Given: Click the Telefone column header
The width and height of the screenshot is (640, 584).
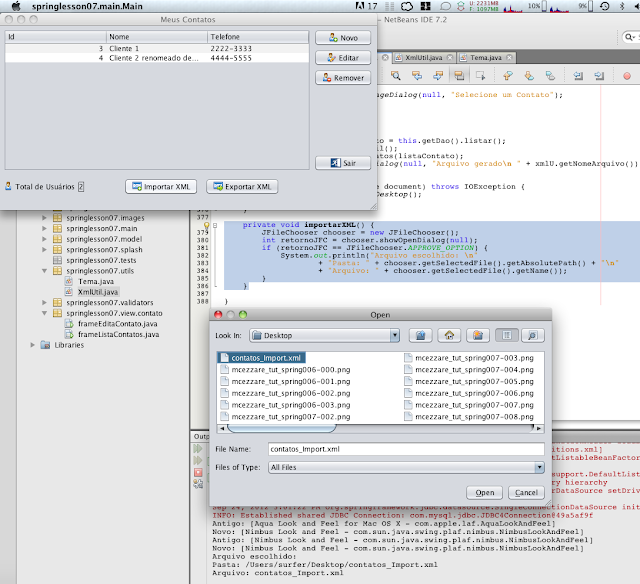Looking at the screenshot, I should pyautogui.click(x=258, y=37).
